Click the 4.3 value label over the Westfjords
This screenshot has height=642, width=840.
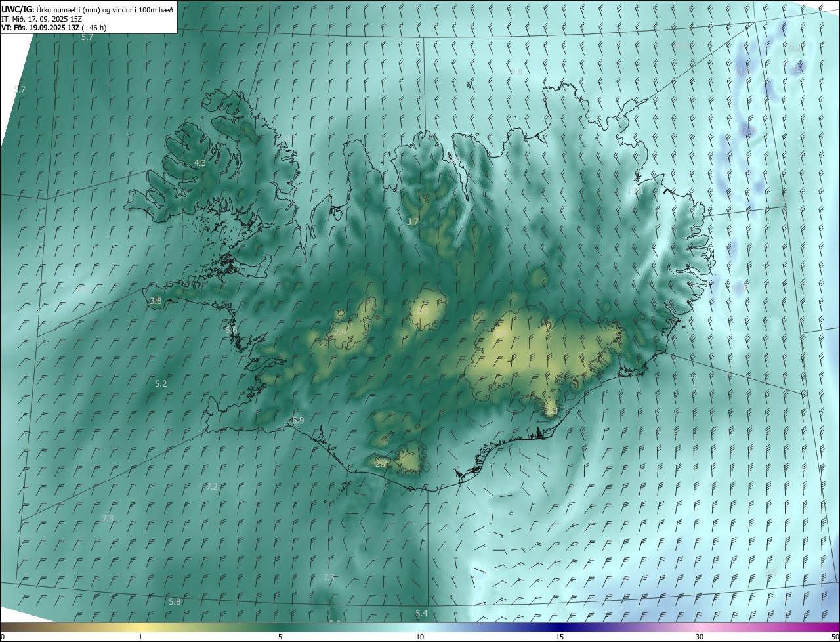point(200,163)
